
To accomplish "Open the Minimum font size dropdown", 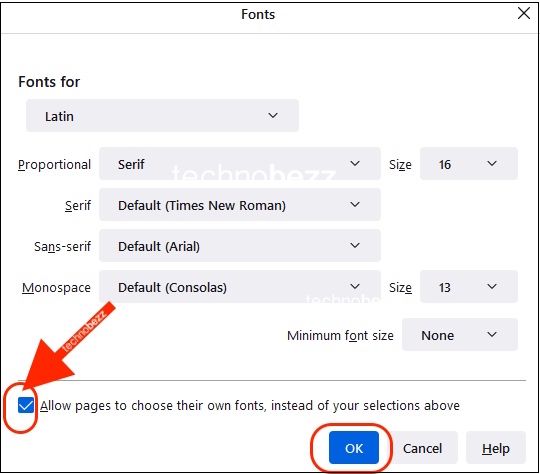I will (460, 335).
